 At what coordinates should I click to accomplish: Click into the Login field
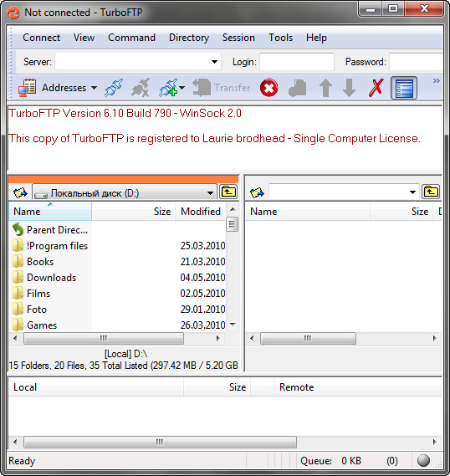pyautogui.click(x=297, y=62)
